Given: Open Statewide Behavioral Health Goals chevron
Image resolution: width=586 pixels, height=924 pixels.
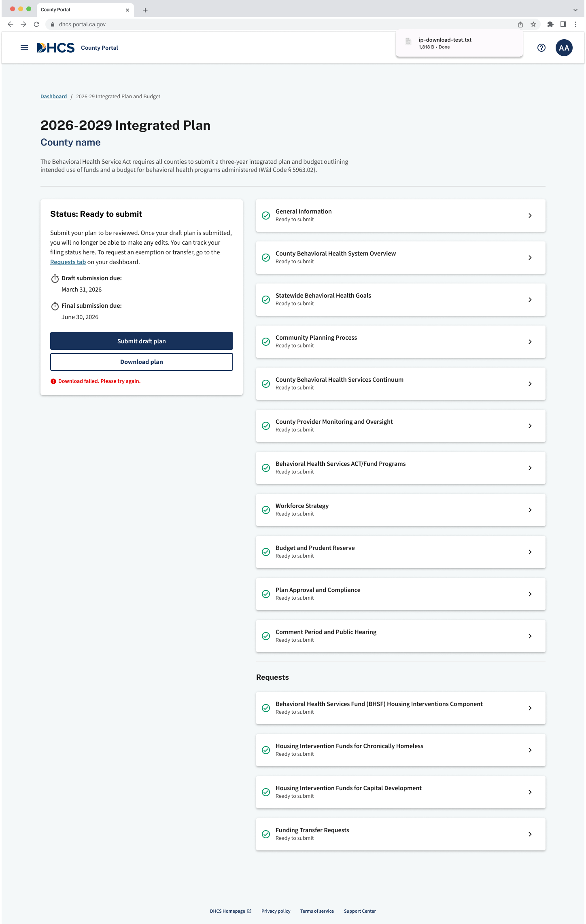Looking at the screenshot, I should (x=530, y=300).
